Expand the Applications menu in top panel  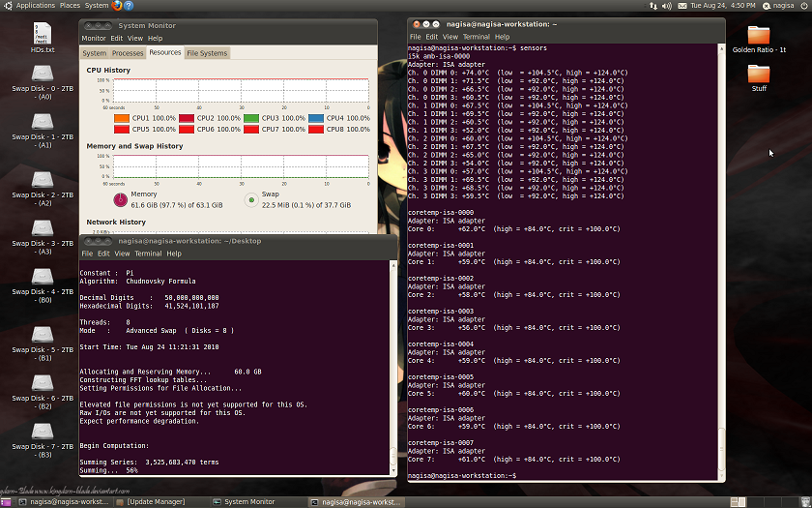pyautogui.click(x=35, y=6)
